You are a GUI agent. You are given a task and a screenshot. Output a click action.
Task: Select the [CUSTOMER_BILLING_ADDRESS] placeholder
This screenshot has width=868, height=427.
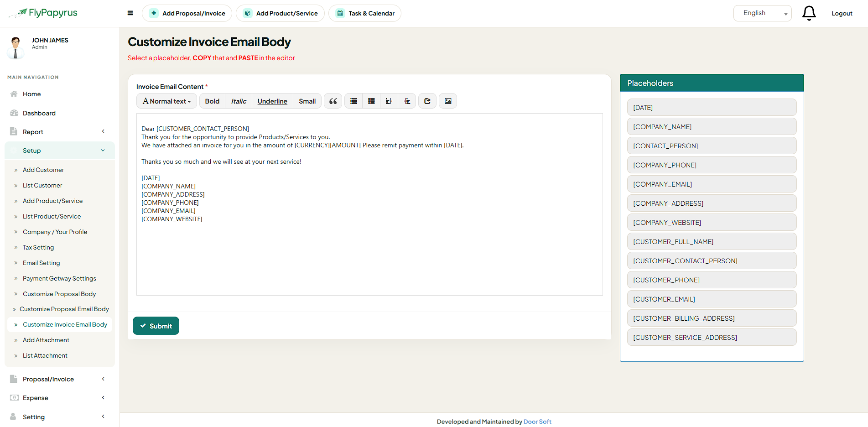[x=712, y=318]
